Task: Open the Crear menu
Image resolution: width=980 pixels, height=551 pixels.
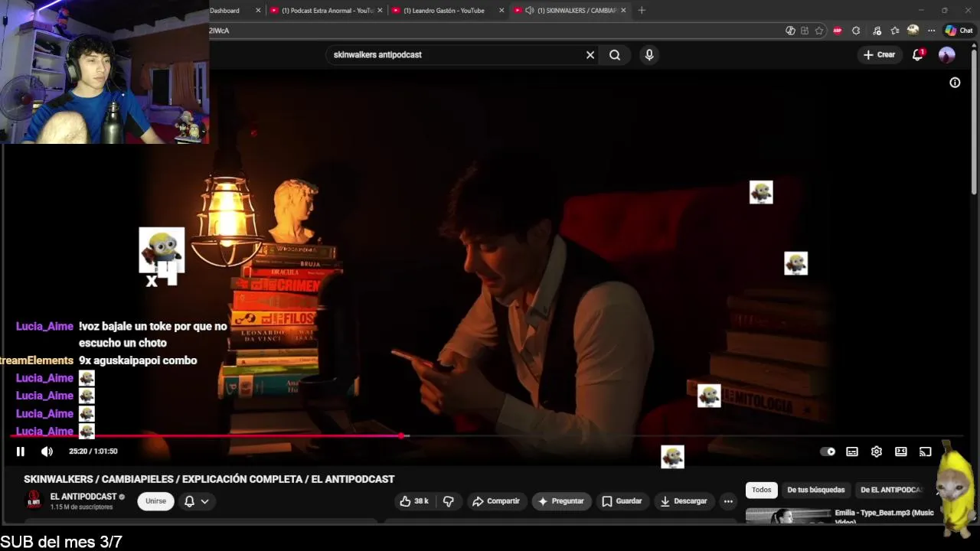Action: (879, 55)
